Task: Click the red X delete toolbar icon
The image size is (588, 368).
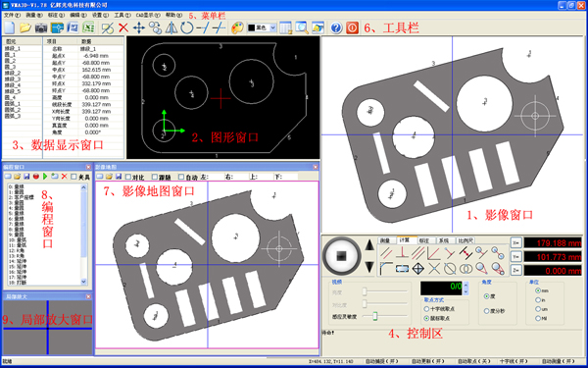Action: pos(123,27)
